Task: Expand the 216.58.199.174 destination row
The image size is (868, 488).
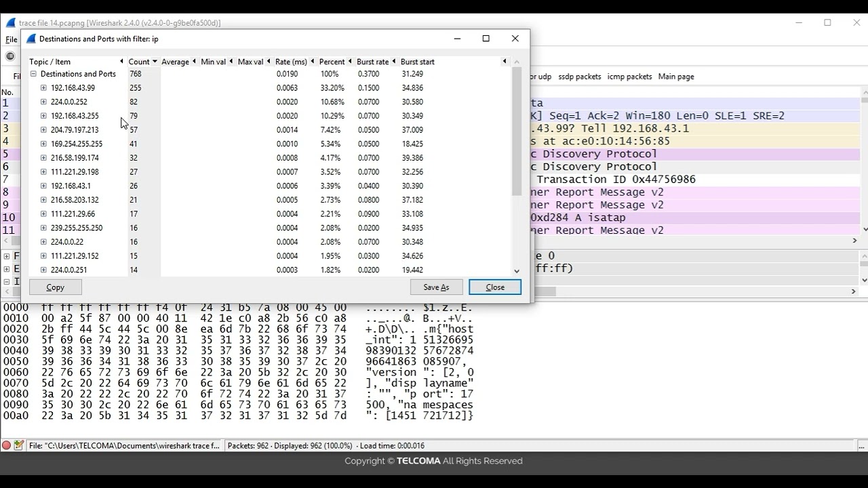Action: (43, 158)
